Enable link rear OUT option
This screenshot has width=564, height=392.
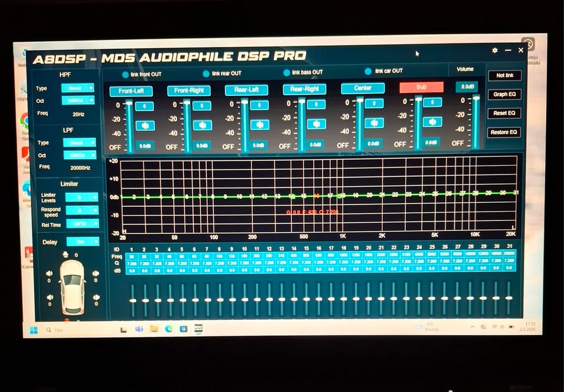coord(206,74)
